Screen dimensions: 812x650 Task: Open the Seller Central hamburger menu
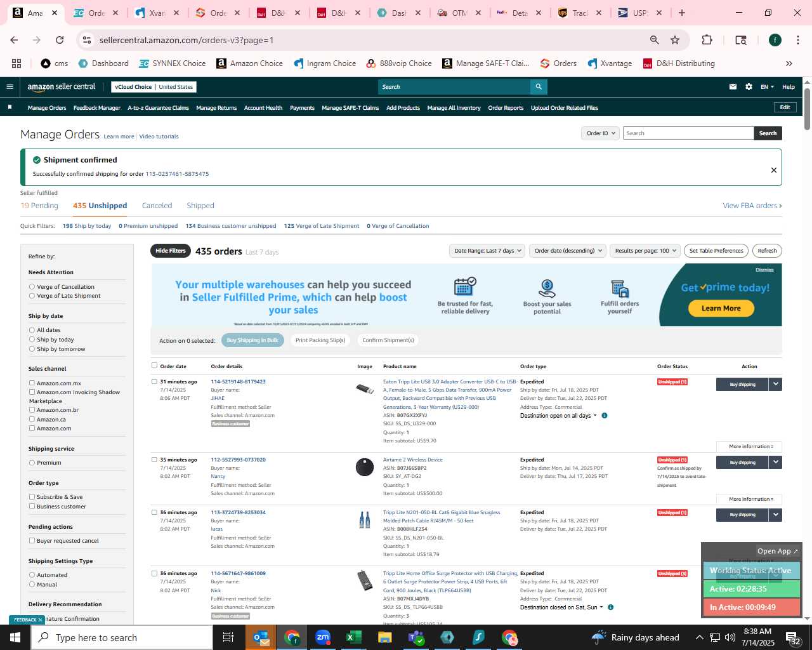pos(10,87)
